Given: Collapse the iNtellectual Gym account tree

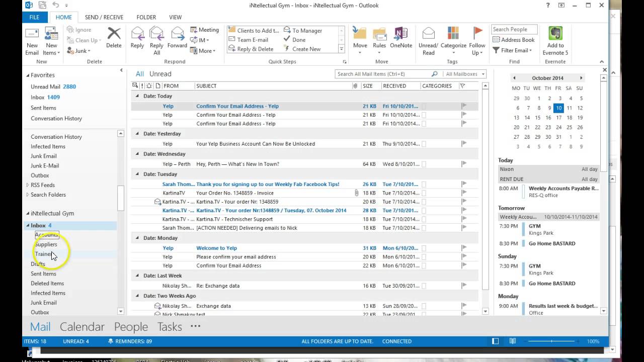Looking at the screenshot, I should pos(28,214).
